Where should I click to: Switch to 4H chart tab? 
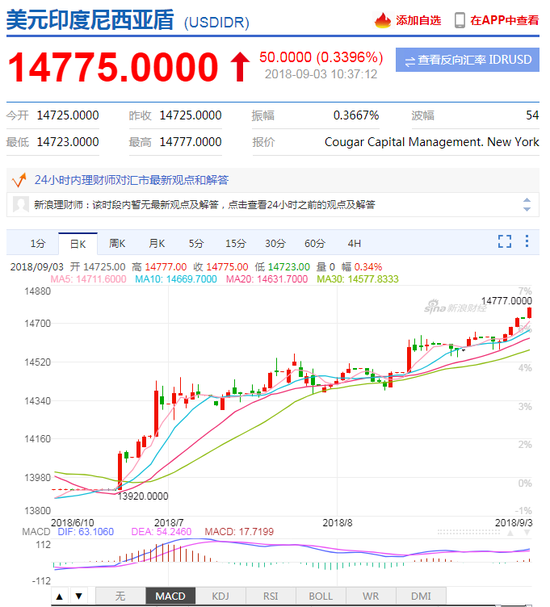[x=354, y=243]
